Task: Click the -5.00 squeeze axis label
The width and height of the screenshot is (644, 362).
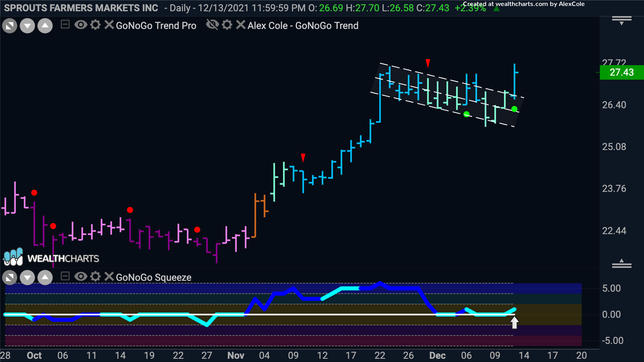Action: pos(613,341)
